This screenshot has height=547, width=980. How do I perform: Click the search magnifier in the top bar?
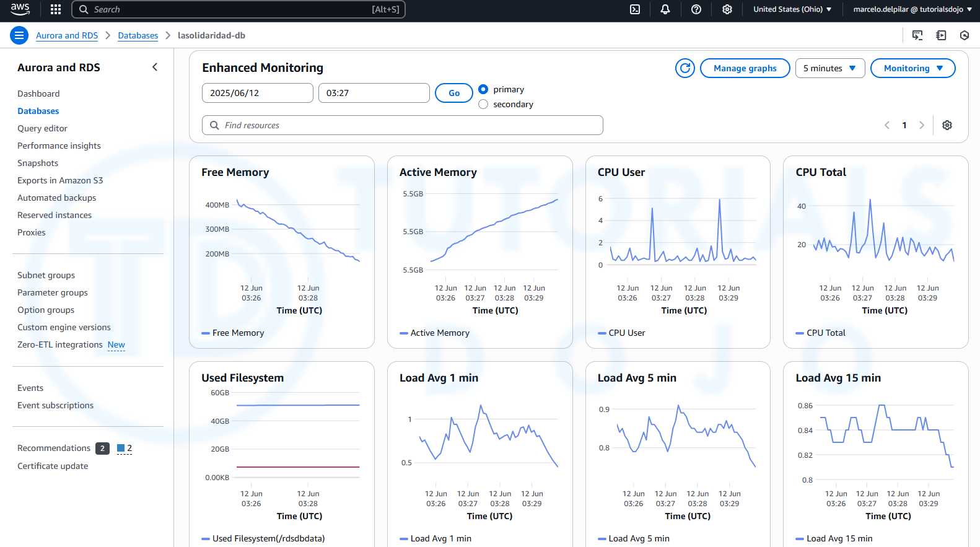coord(84,9)
